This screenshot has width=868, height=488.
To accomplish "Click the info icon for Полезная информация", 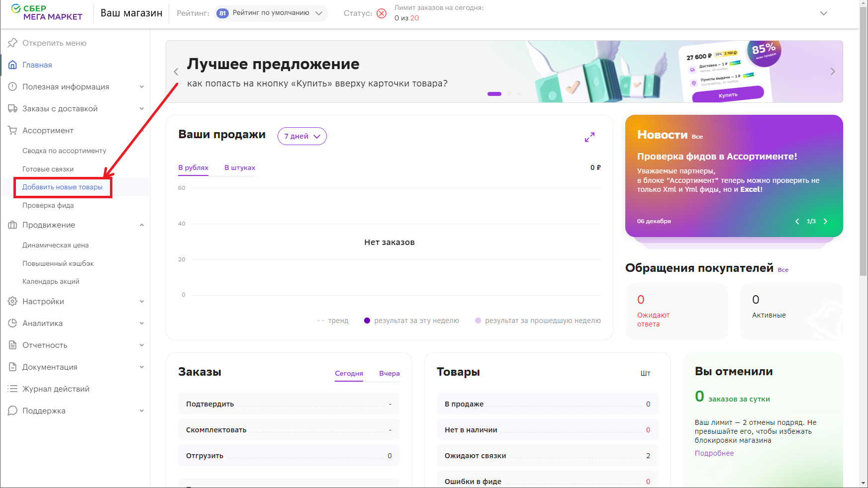I will click(x=12, y=86).
